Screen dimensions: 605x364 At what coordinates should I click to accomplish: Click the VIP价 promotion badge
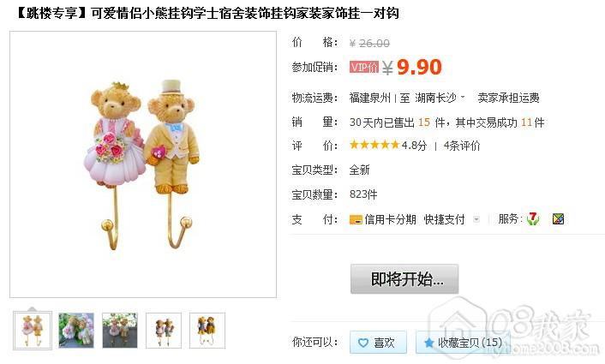pyautogui.click(x=364, y=67)
